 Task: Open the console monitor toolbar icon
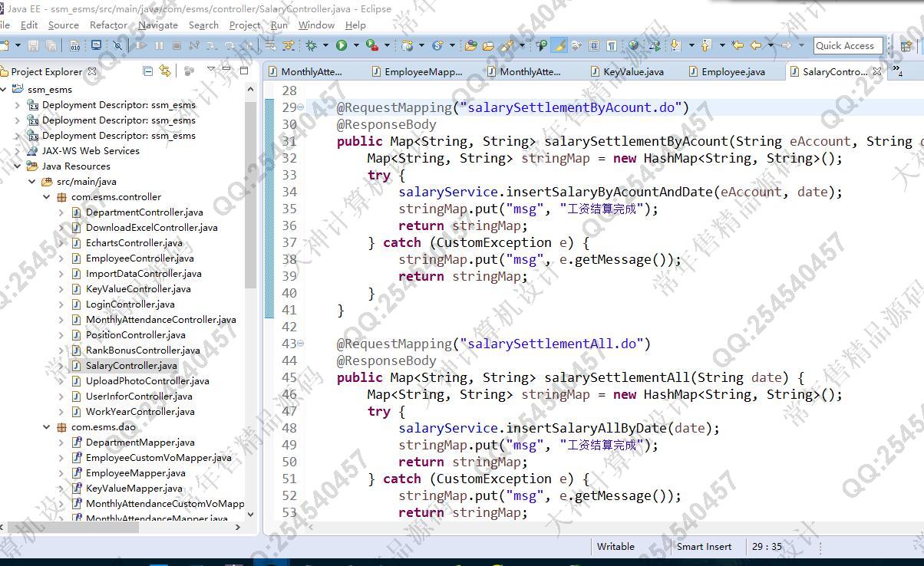(96, 45)
